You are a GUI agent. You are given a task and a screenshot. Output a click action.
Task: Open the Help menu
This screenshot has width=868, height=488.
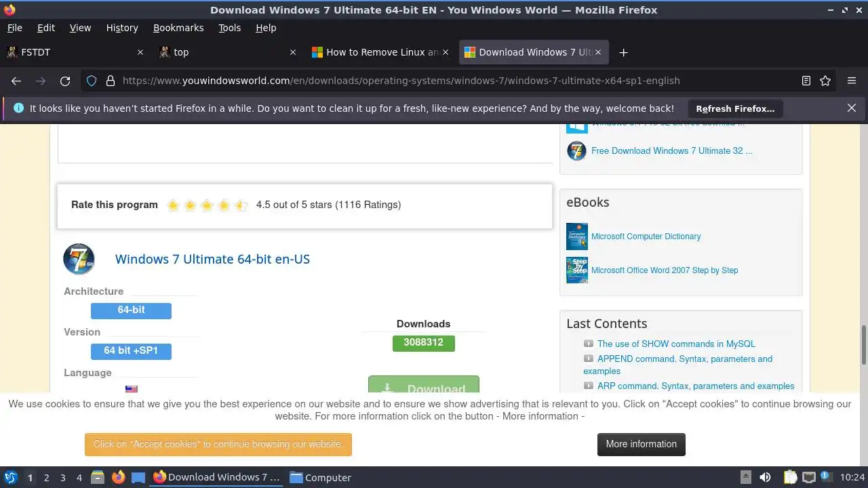tap(266, 28)
